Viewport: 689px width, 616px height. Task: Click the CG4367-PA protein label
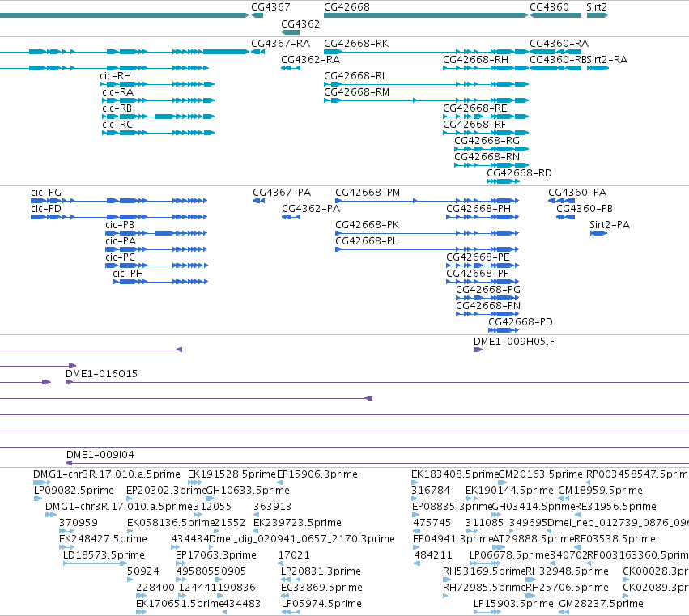(282, 193)
